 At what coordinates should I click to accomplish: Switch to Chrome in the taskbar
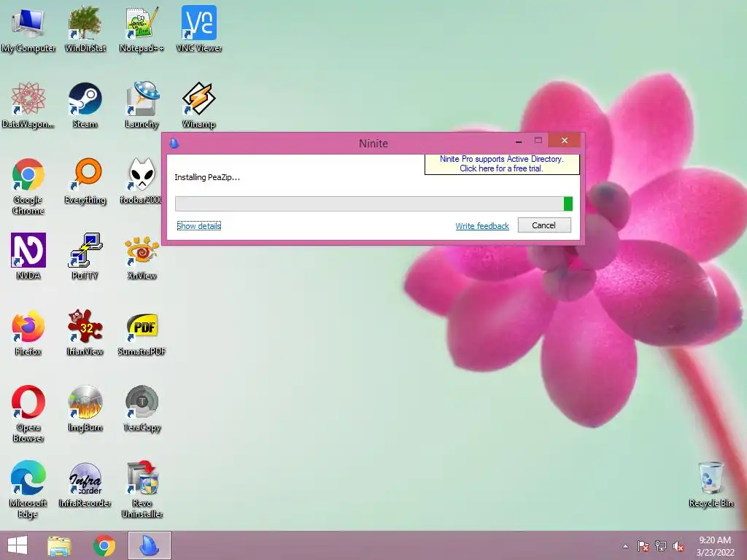tap(104, 545)
